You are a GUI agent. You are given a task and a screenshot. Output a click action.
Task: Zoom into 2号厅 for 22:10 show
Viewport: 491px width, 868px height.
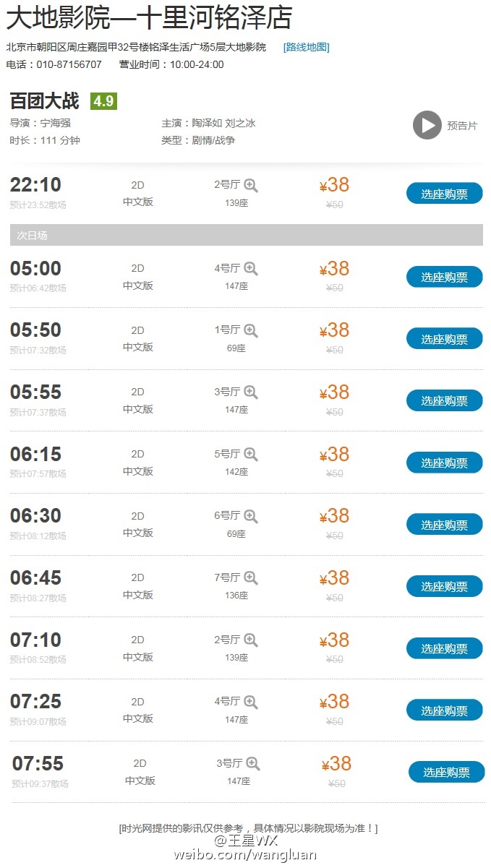pyautogui.click(x=250, y=186)
